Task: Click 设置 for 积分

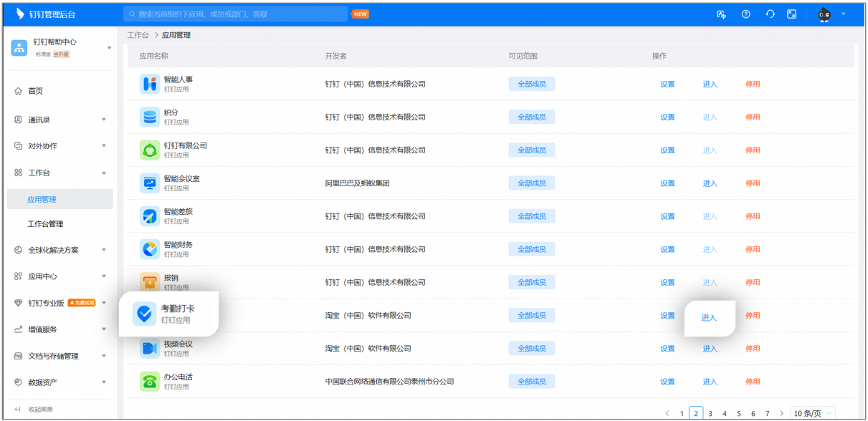Action: pyautogui.click(x=667, y=117)
